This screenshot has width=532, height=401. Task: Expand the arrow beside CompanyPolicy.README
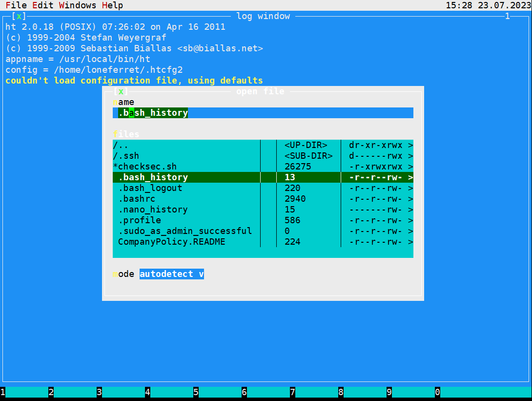point(410,242)
